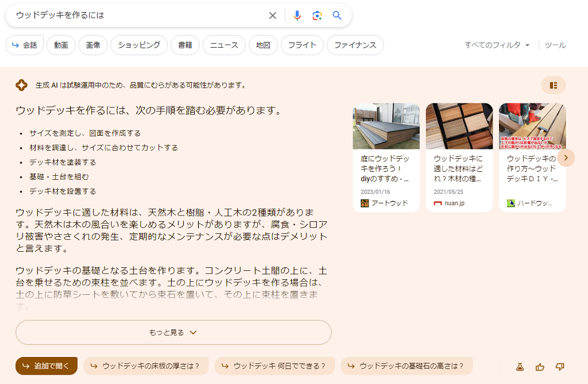Expand the answer with もっと見る
Viewport: 588px width, 384px height.
coord(173,332)
